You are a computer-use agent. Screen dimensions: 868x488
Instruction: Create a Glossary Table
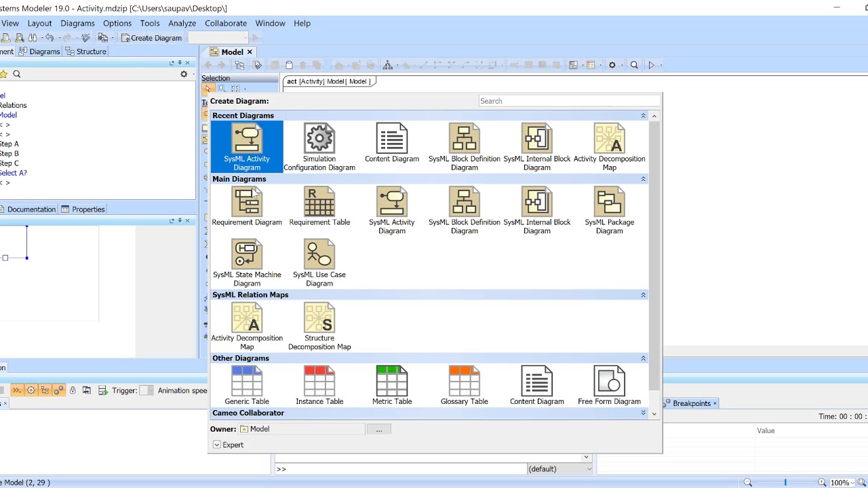pos(465,386)
